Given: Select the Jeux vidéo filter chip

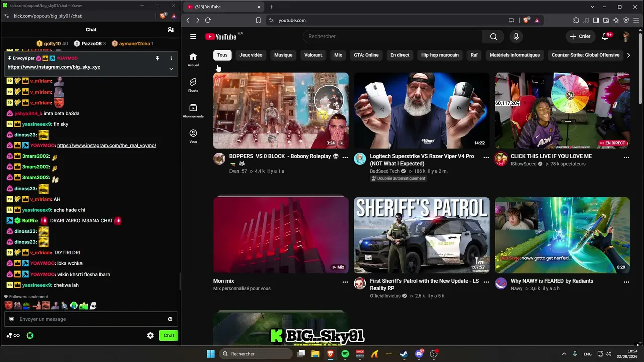Looking at the screenshot, I should coord(251,55).
